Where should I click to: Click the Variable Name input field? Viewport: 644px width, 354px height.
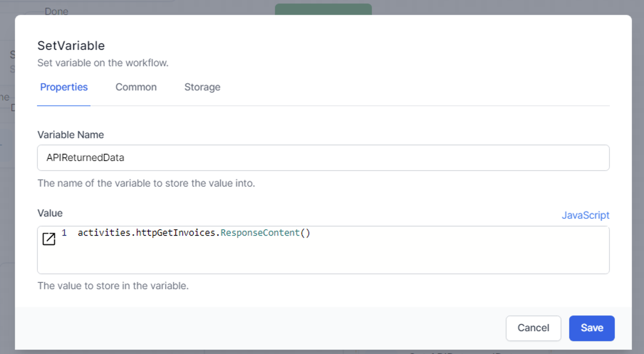(323, 158)
